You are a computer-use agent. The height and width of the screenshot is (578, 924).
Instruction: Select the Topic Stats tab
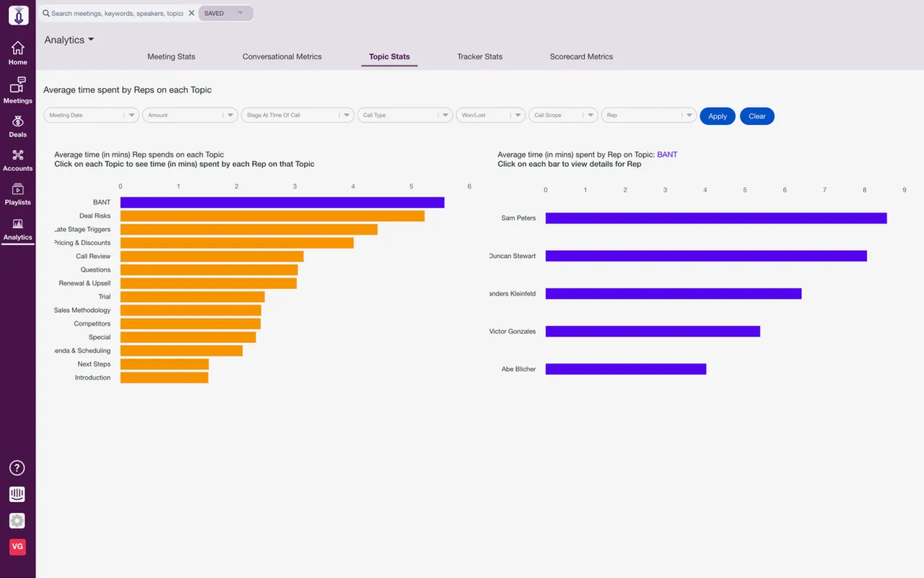[x=389, y=57]
